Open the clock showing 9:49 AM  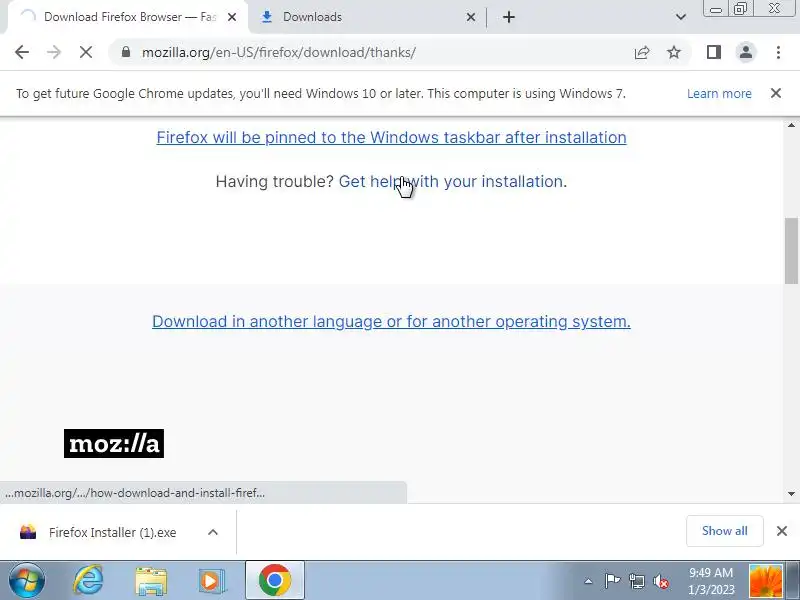point(711,581)
